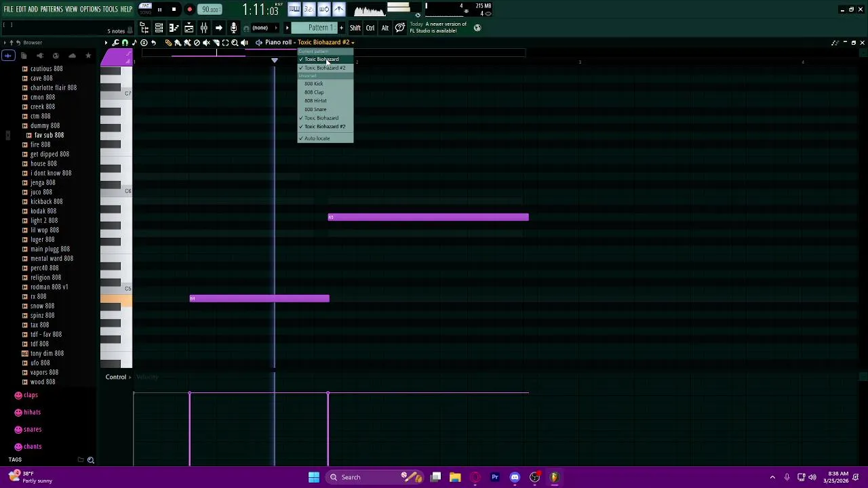Click second note's velocity handle
This screenshot has height=488, width=868.
tap(328, 393)
